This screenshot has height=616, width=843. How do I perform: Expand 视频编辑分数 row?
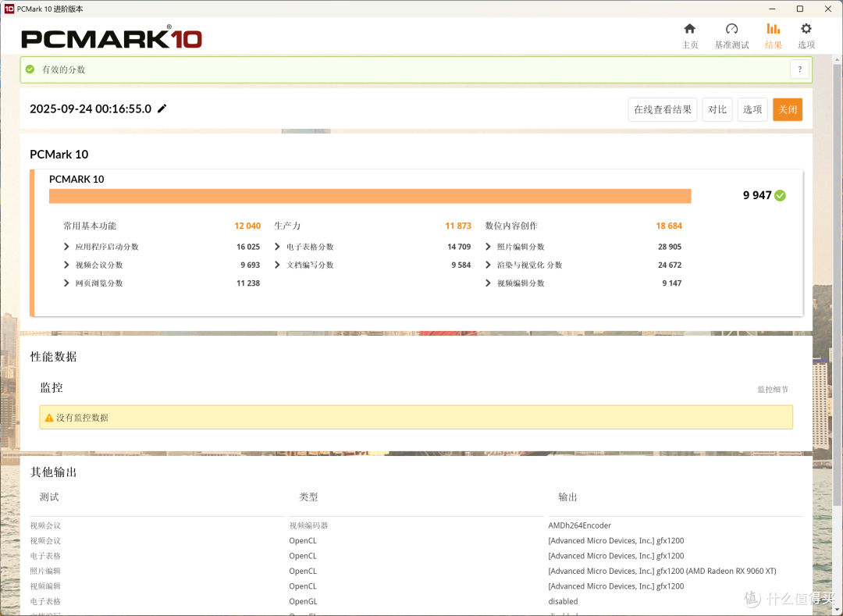488,283
